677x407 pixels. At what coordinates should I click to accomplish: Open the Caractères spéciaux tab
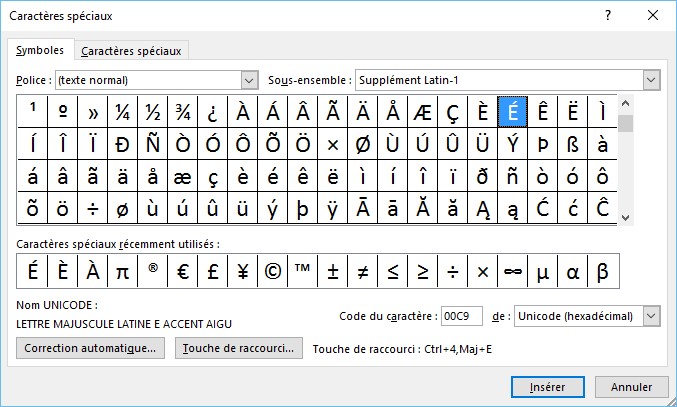[x=131, y=51]
